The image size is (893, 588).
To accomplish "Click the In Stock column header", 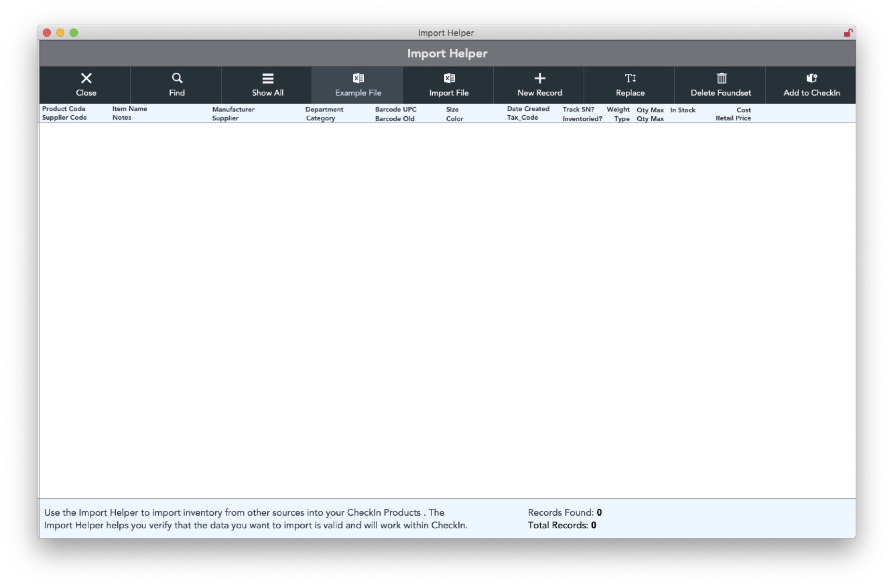I will click(682, 110).
